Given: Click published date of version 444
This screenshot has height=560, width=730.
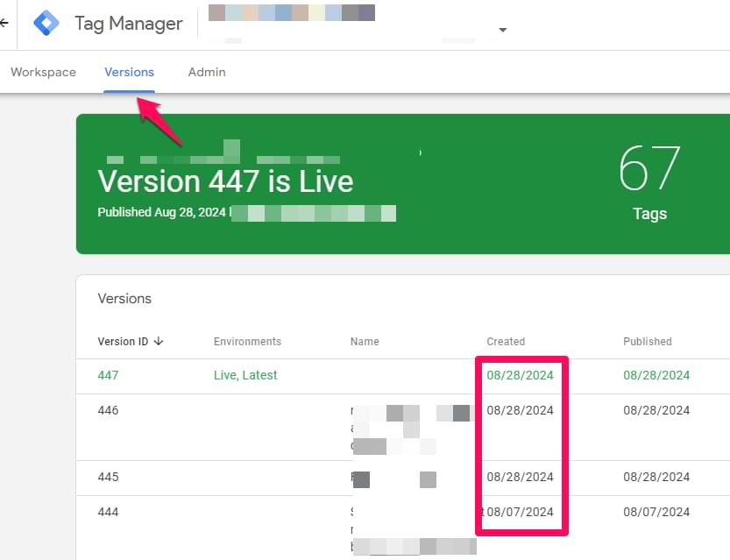Looking at the screenshot, I should pyautogui.click(x=656, y=512).
